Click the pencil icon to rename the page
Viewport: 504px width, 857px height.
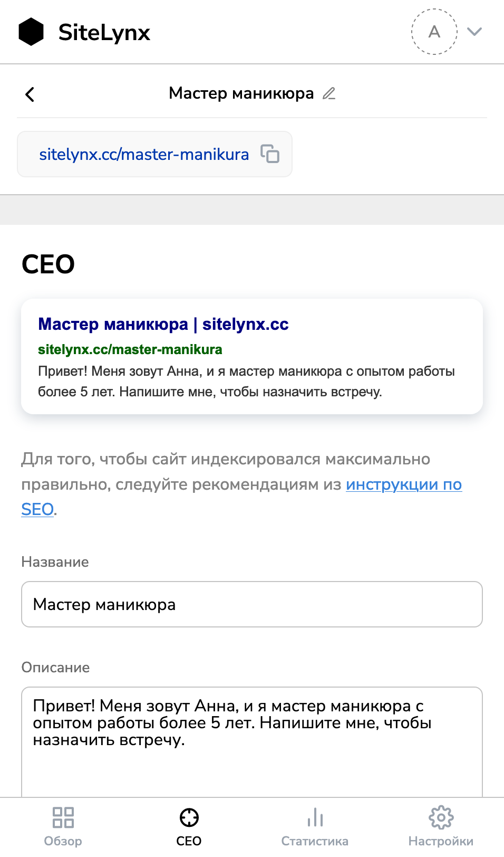pos(329,93)
